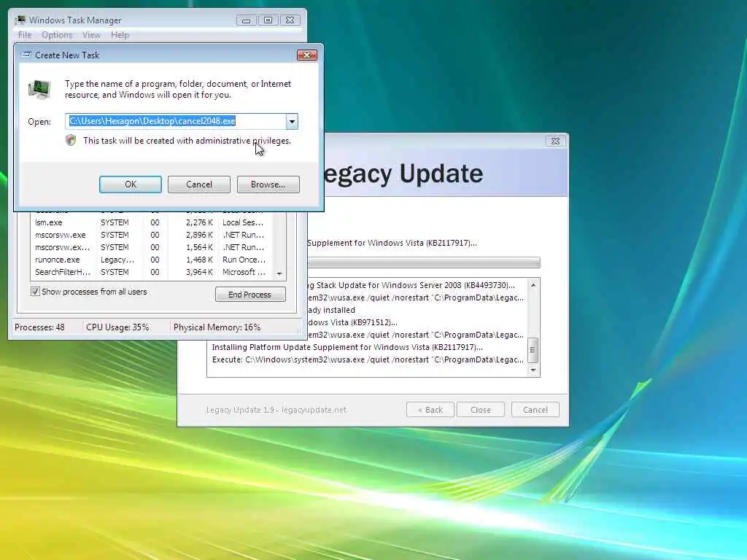Select mscorsvw.ex... process using 1,564 K
Screen dimensions: 747x560
click(152, 247)
